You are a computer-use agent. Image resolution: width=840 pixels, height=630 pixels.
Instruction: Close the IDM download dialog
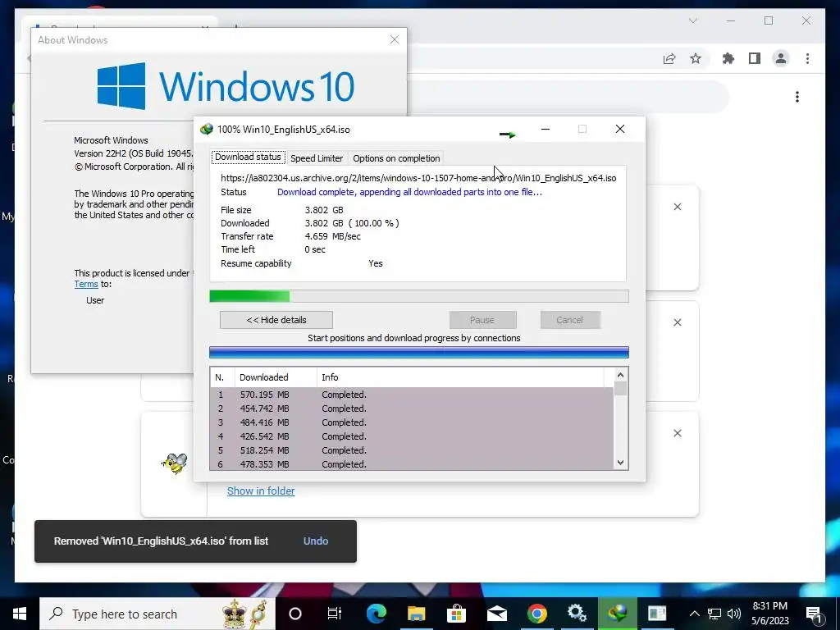(x=620, y=129)
